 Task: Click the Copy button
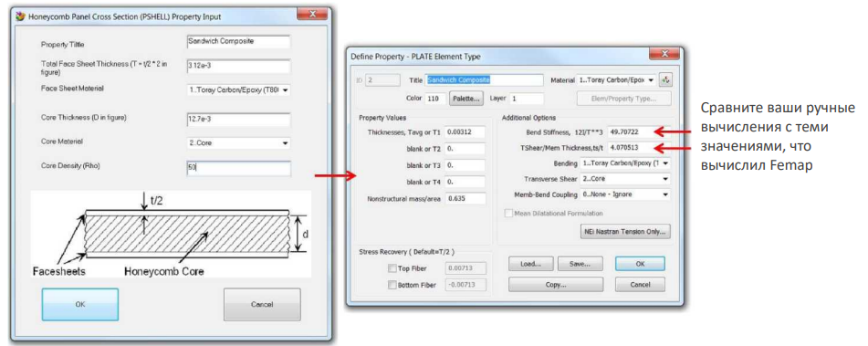click(x=555, y=285)
